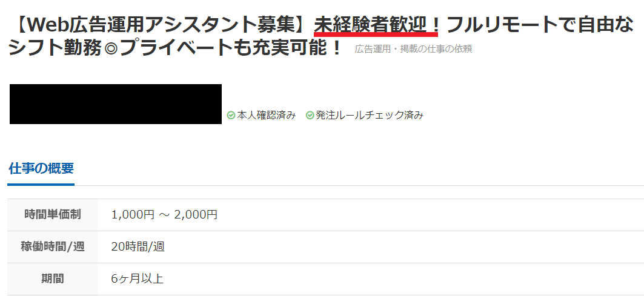Click the blue underline beneath 仕事の概要
This screenshot has width=644, height=296.
click(x=41, y=185)
